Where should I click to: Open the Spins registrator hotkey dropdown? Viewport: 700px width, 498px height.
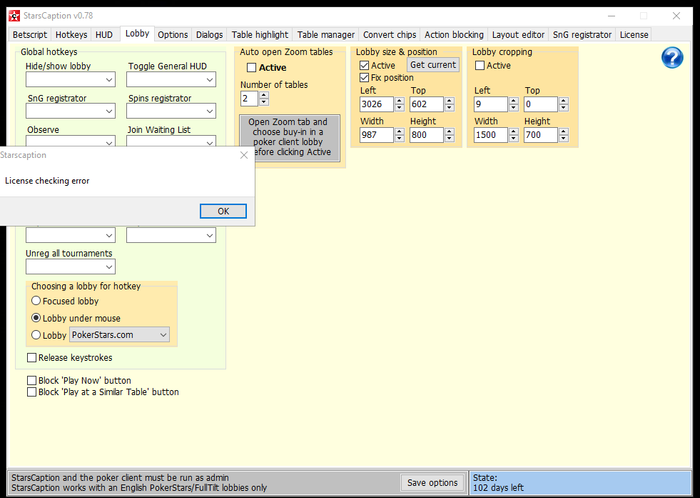click(171, 111)
